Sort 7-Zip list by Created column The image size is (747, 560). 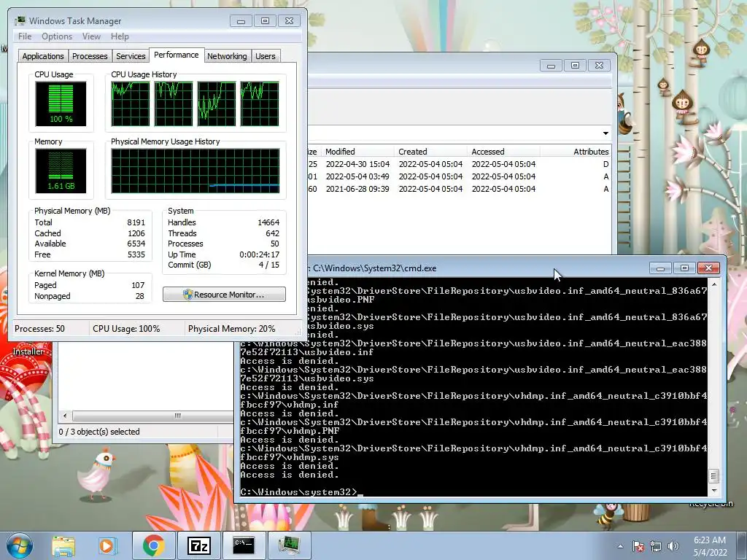pos(430,152)
